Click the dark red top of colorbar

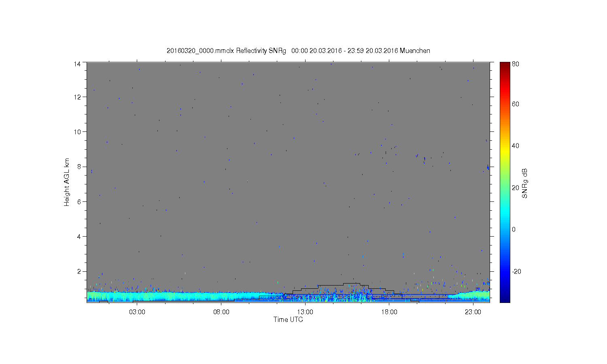pyautogui.click(x=505, y=66)
